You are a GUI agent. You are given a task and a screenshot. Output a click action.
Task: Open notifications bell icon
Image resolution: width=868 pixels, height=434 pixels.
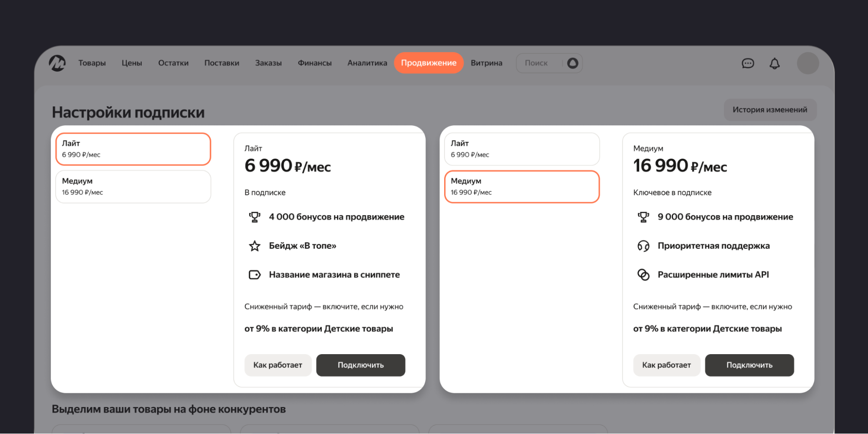(x=774, y=64)
